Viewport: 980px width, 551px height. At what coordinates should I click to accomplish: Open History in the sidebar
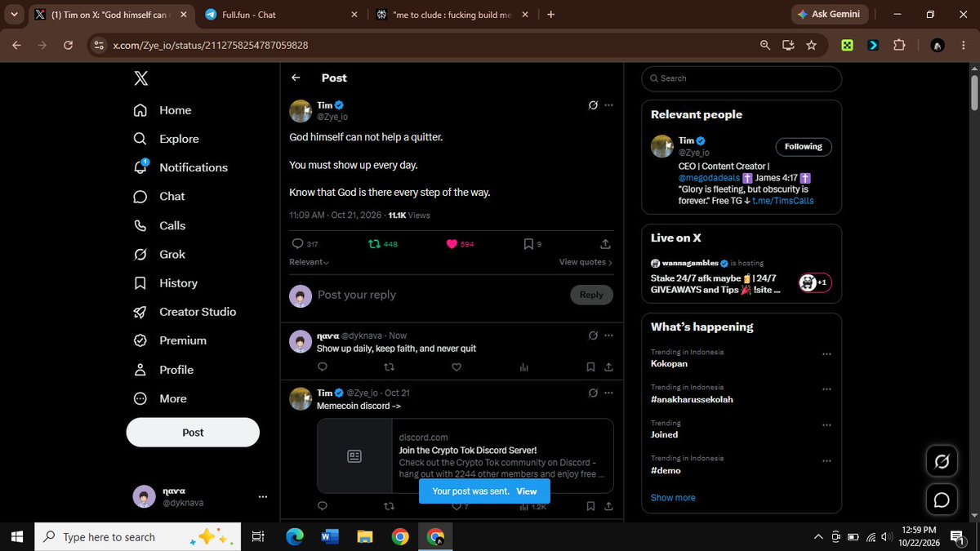(x=165, y=283)
